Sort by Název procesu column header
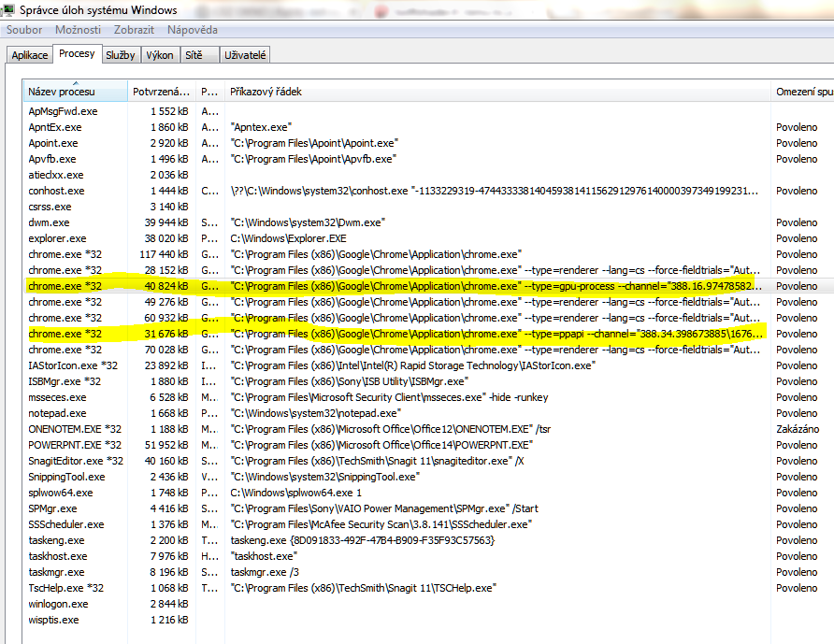The height and width of the screenshot is (644, 834). pos(75,92)
